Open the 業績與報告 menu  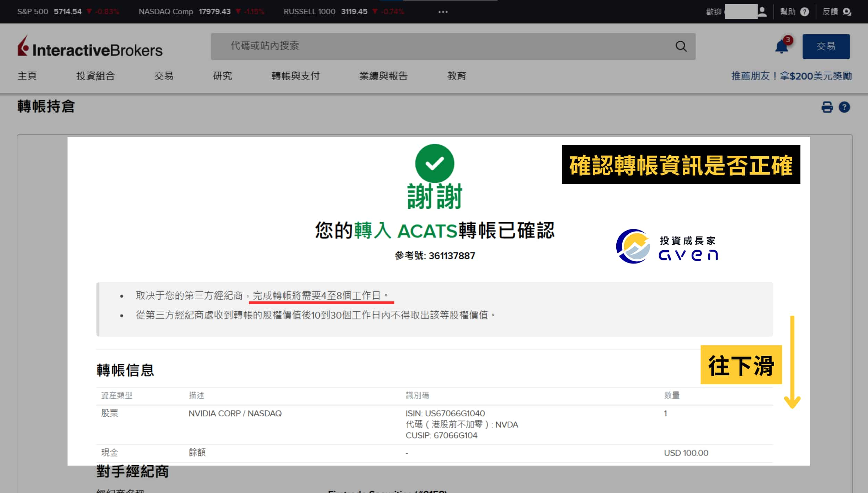point(383,76)
